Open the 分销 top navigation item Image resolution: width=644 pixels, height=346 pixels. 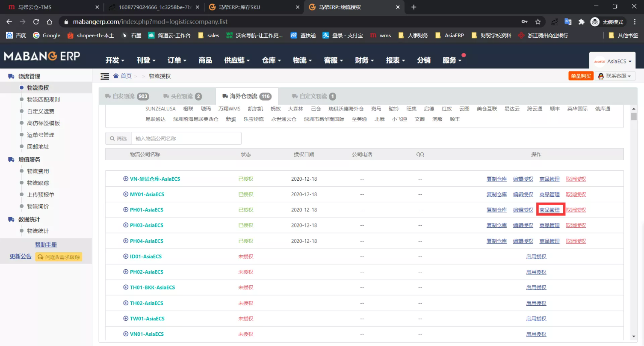click(424, 60)
